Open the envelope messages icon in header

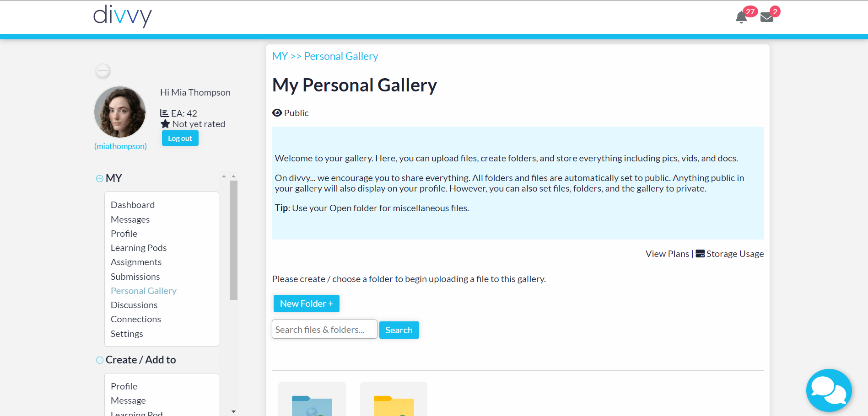click(x=767, y=17)
